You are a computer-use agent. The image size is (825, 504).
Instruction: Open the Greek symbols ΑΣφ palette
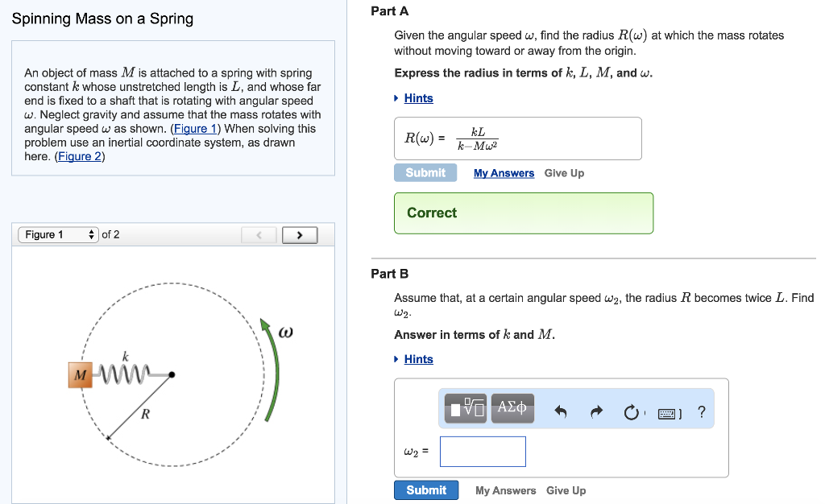[511, 408]
